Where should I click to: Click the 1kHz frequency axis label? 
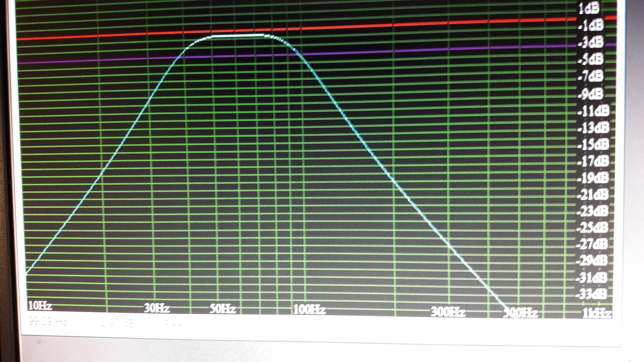tap(597, 314)
